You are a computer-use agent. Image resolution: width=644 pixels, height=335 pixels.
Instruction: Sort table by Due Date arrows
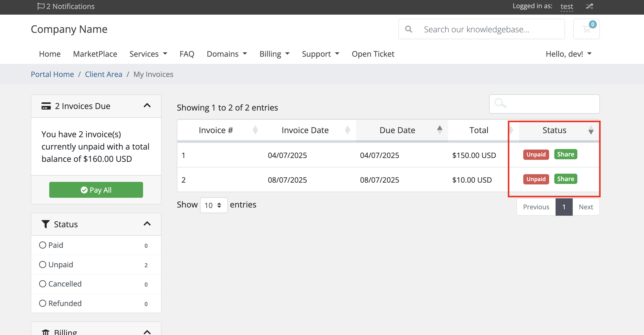[x=439, y=130]
